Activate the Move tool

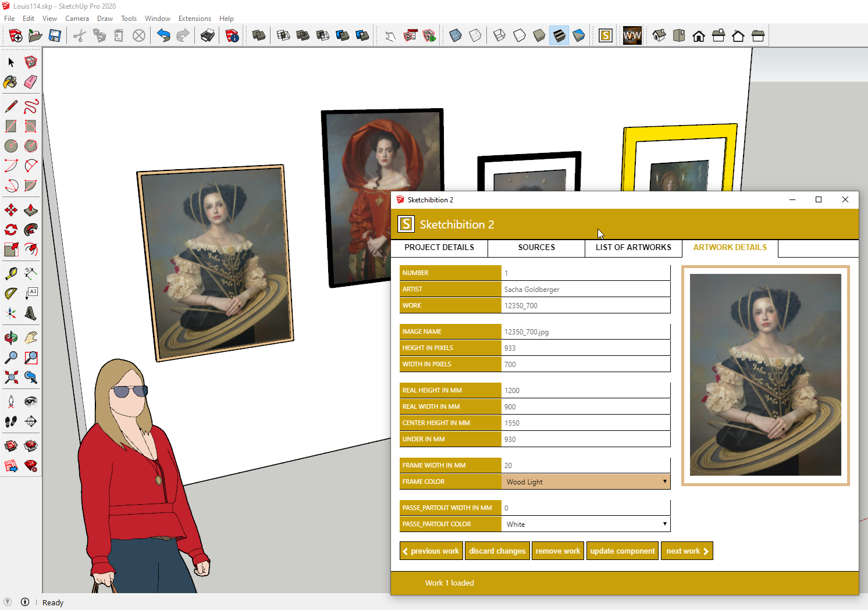point(11,210)
